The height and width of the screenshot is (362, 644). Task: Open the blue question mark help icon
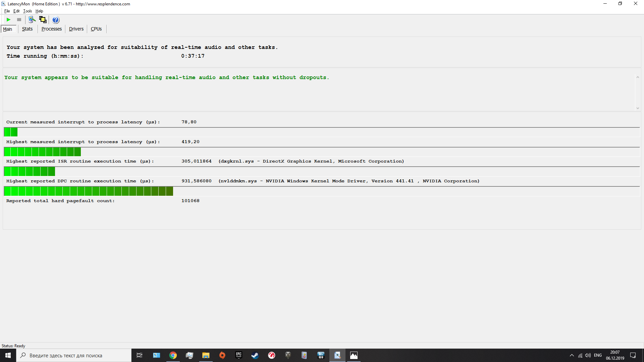pyautogui.click(x=56, y=20)
